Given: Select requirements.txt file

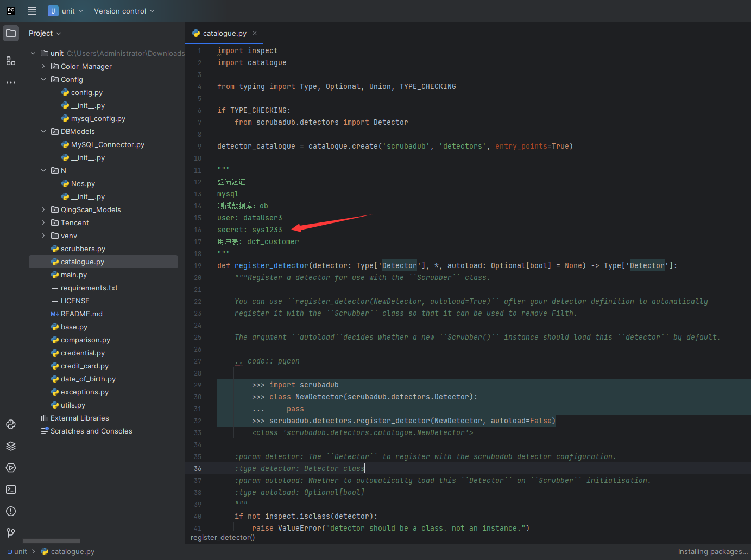Looking at the screenshot, I should (84, 288).
